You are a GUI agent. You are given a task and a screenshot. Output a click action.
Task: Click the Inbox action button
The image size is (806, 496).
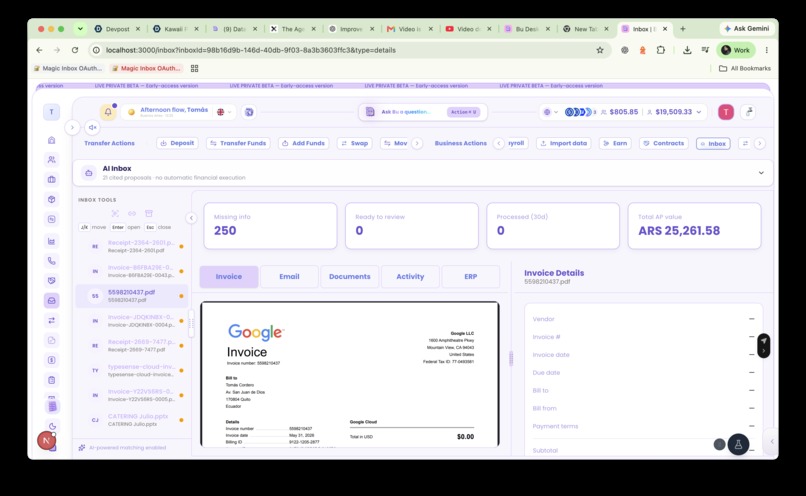tap(713, 144)
